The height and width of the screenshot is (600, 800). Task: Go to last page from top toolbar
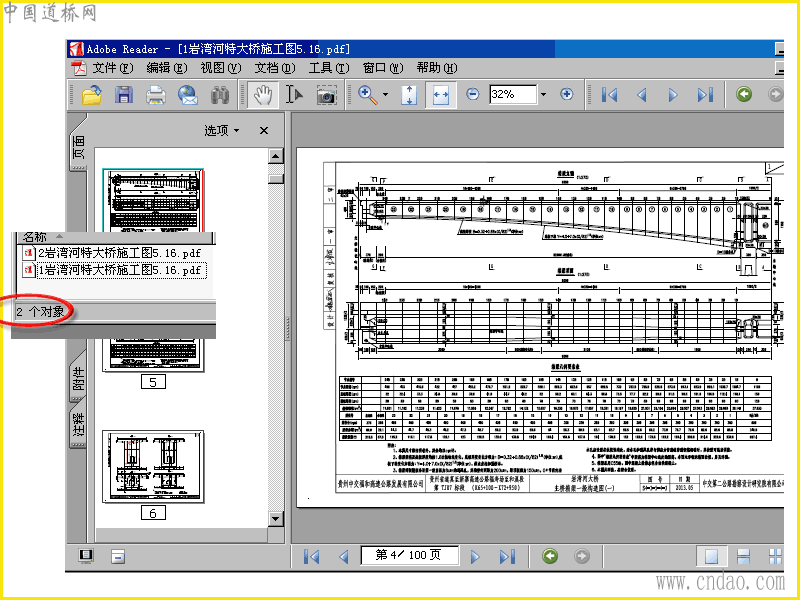705,95
